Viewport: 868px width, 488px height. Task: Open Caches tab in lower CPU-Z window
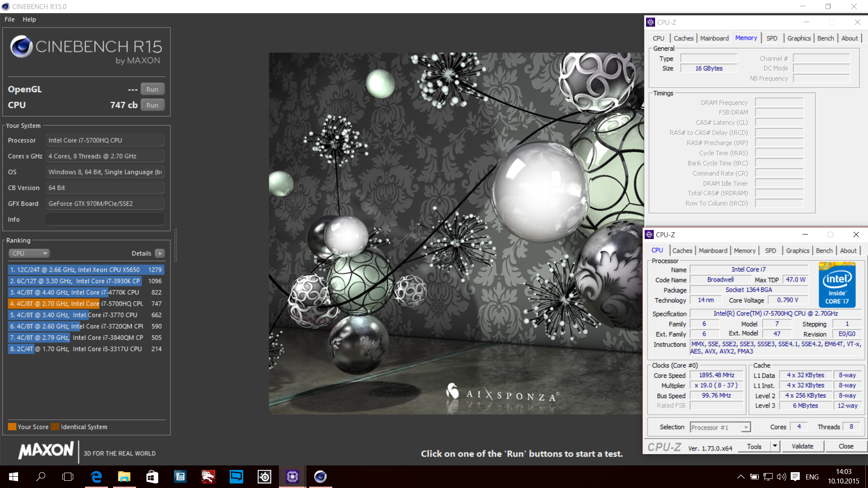pos(682,251)
